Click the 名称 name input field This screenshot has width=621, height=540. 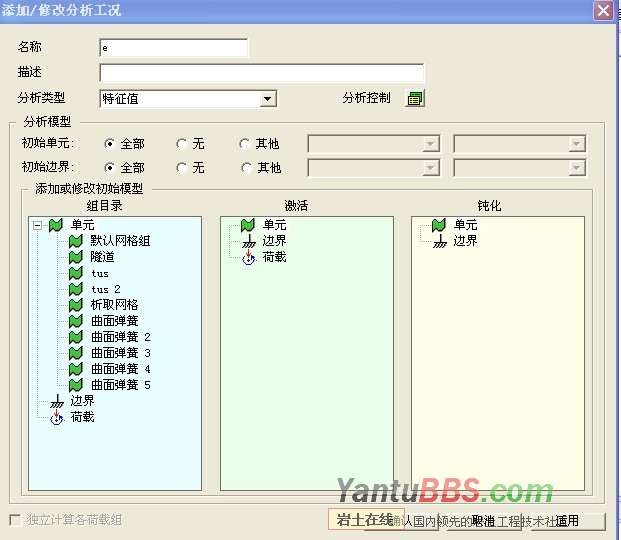point(173,48)
